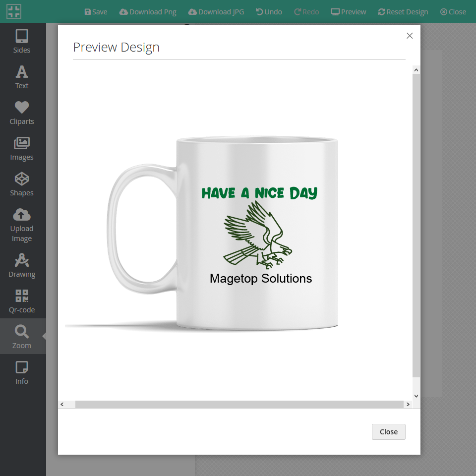Screen dimensions: 476x476
Task: Undo the last design action
Action: point(269,12)
